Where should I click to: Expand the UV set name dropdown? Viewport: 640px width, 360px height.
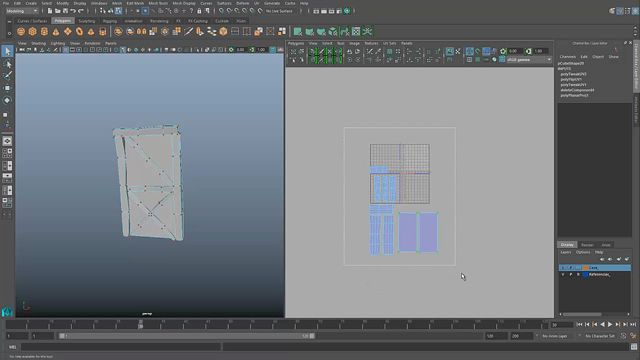(529, 60)
